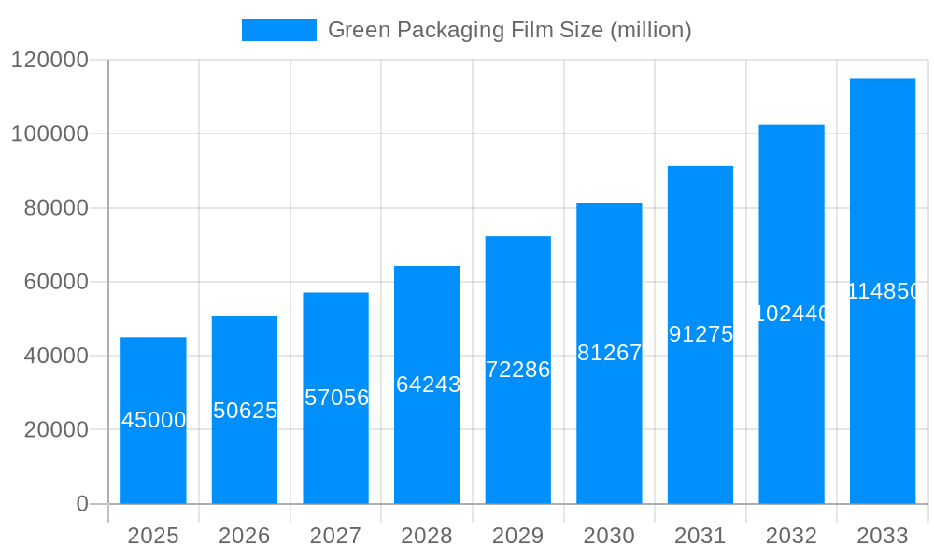Viewport: 934px width, 560px height.
Task: Select the 2029 year label
Action: (517, 536)
